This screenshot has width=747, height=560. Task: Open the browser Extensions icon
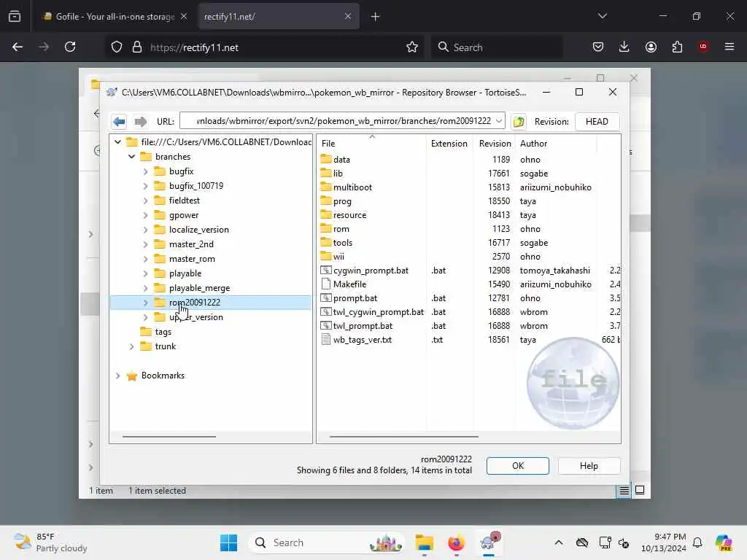677,47
